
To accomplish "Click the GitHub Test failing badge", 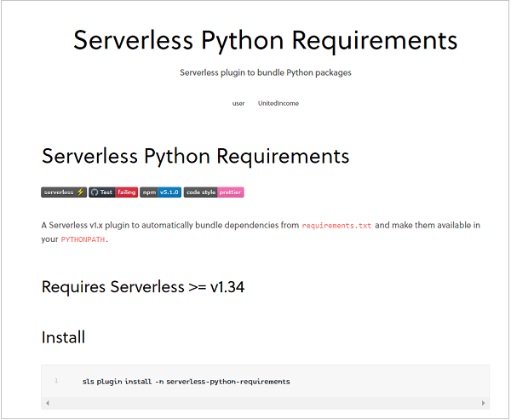I will [113, 193].
